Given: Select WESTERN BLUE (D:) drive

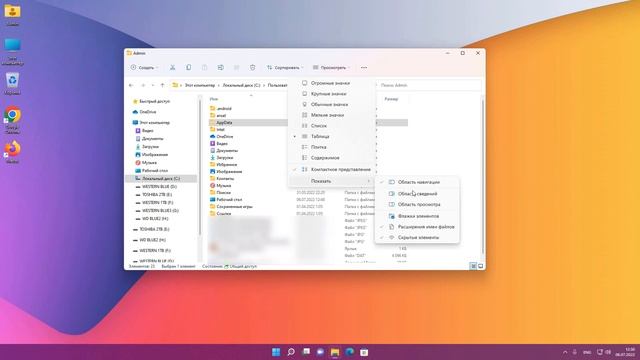Looking at the screenshot, I should click(x=159, y=187).
